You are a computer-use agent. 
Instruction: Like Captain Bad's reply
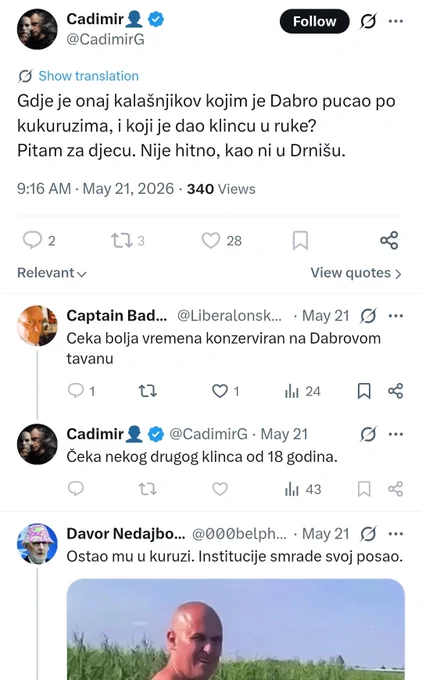click(x=220, y=391)
